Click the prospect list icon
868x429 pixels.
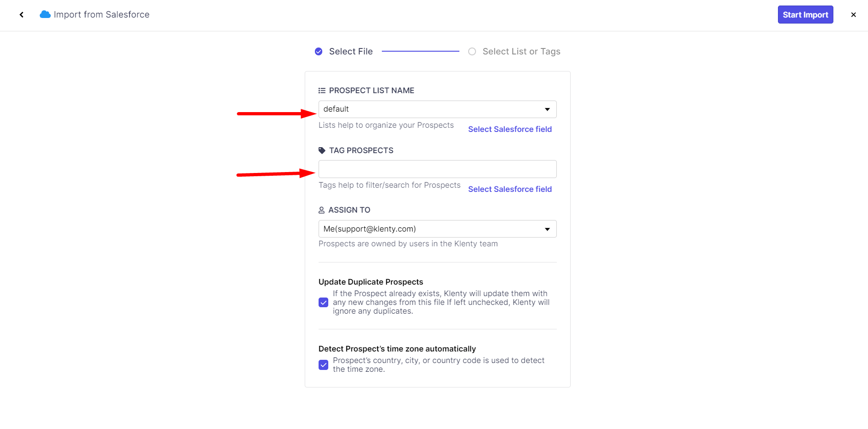pyautogui.click(x=322, y=91)
